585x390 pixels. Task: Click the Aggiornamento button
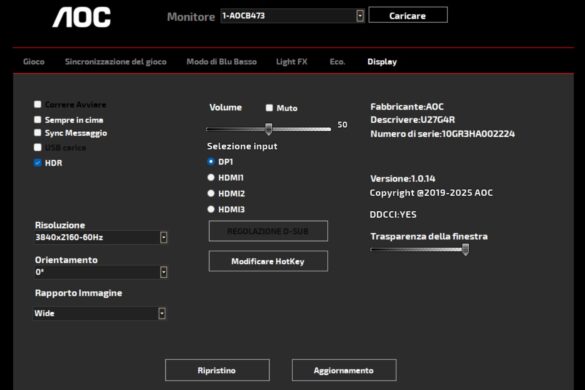[x=344, y=370]
